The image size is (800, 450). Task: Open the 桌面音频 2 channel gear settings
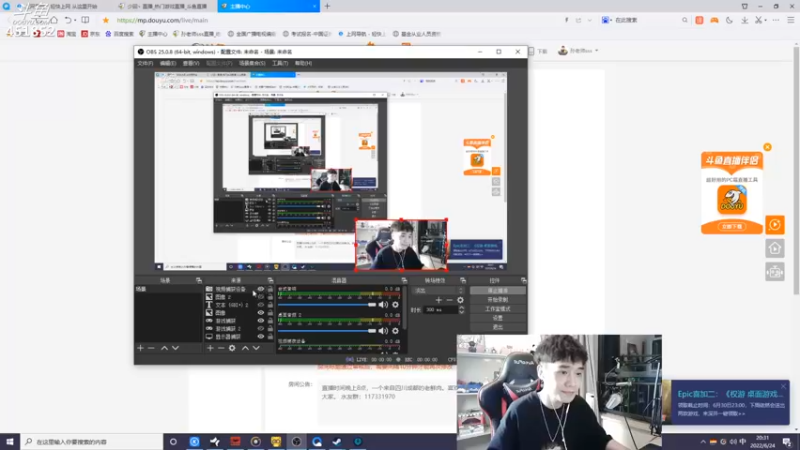click(x=395, y=331)
